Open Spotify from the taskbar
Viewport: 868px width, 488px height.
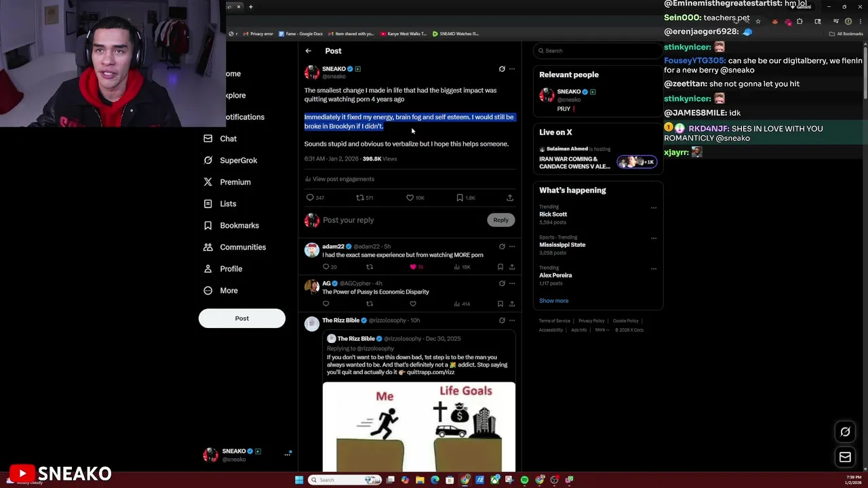point(524,480)
